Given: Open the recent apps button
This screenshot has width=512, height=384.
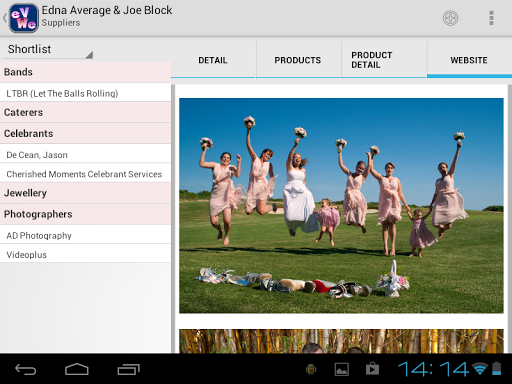Looking at the screenshot, I should tap(128, 369).
